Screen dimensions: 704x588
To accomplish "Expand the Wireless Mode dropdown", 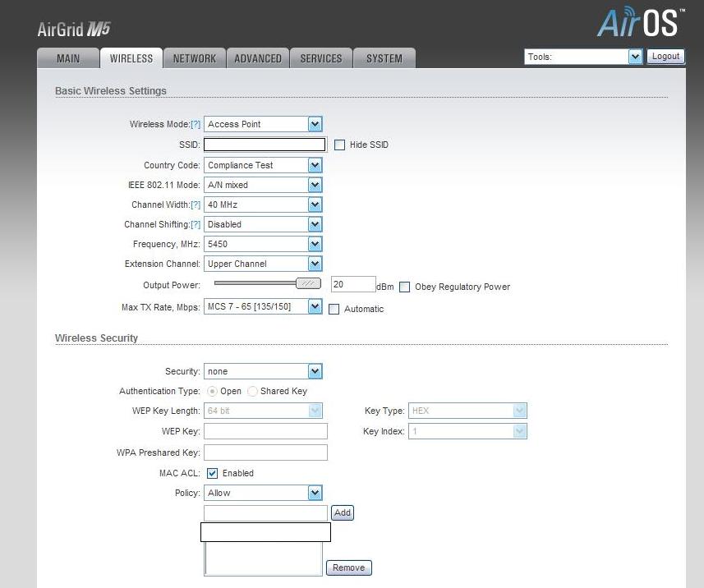I will point(263,124).
